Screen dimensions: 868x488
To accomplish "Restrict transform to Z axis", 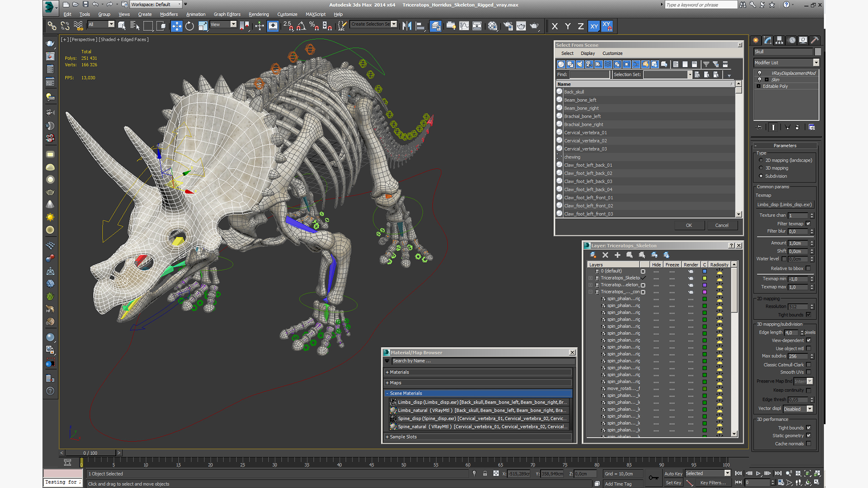I will coord(580,26).
